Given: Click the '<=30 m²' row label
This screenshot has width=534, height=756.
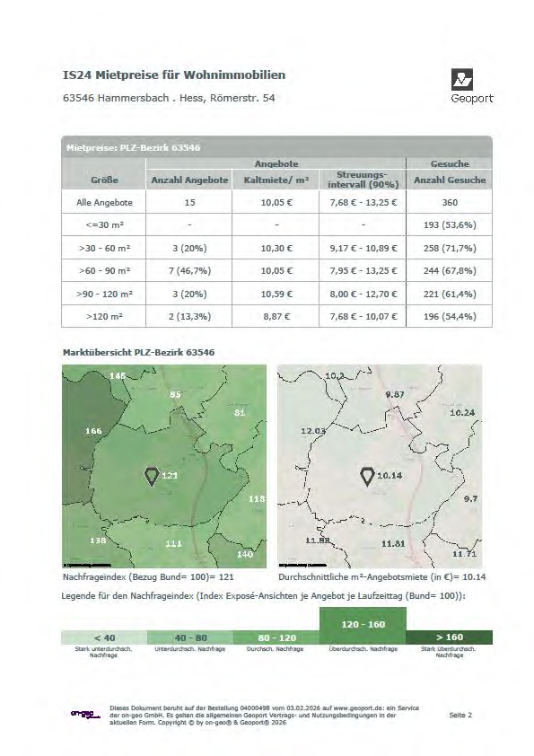Looking at the screenshot, I should [104, 225].
